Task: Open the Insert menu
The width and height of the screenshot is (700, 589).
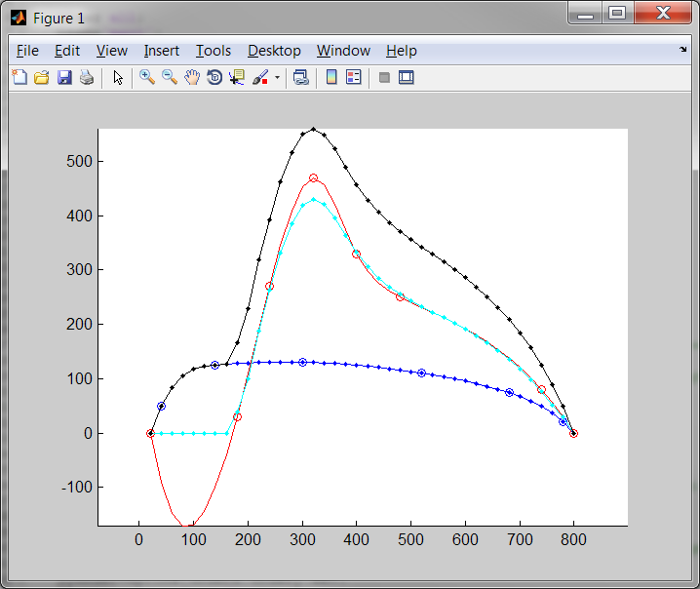Action: 162,51
